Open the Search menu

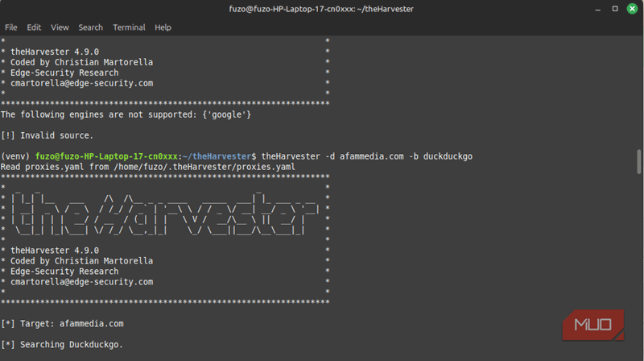[90, 27]
